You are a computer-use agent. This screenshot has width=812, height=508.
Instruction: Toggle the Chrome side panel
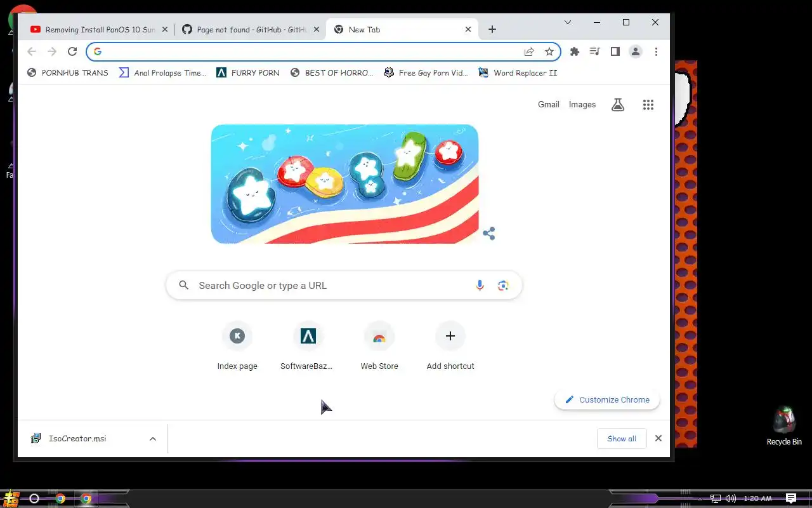(615, 51)
